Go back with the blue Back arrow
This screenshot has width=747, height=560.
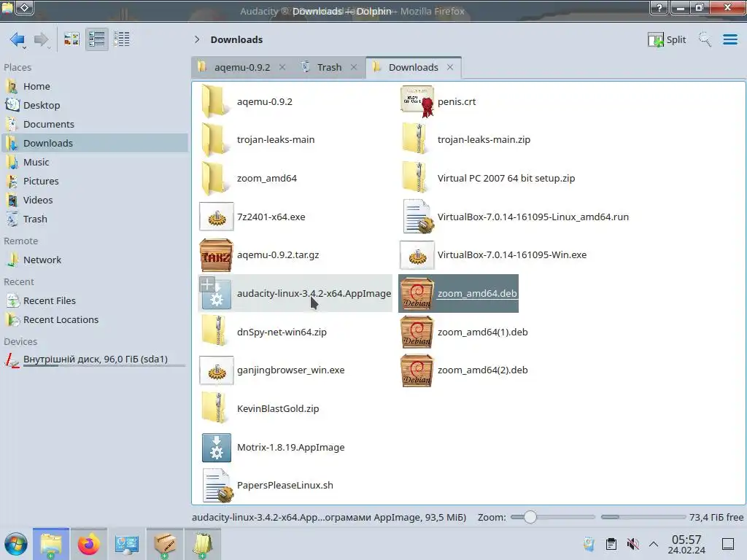pyautogui.click(x=18, y=39)
